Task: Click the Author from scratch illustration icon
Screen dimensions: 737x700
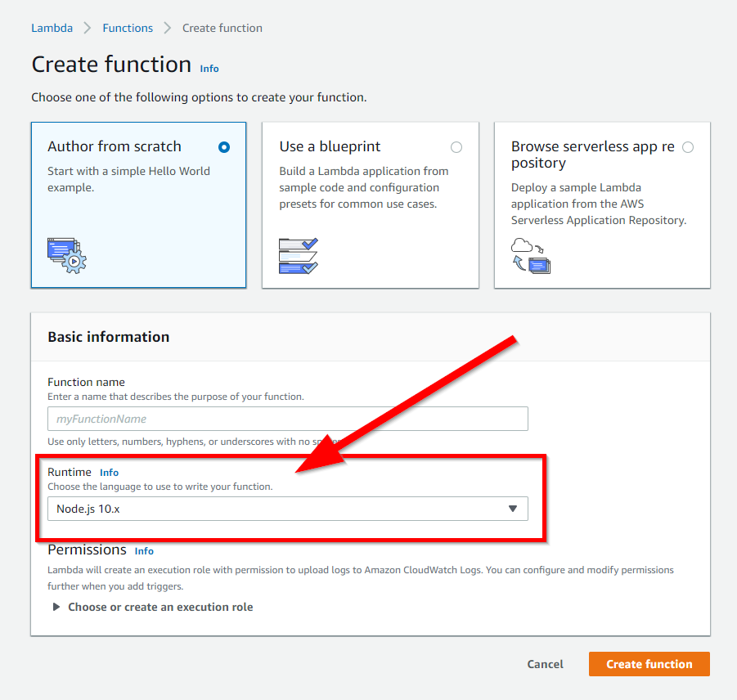Action: tap(65, 255)
